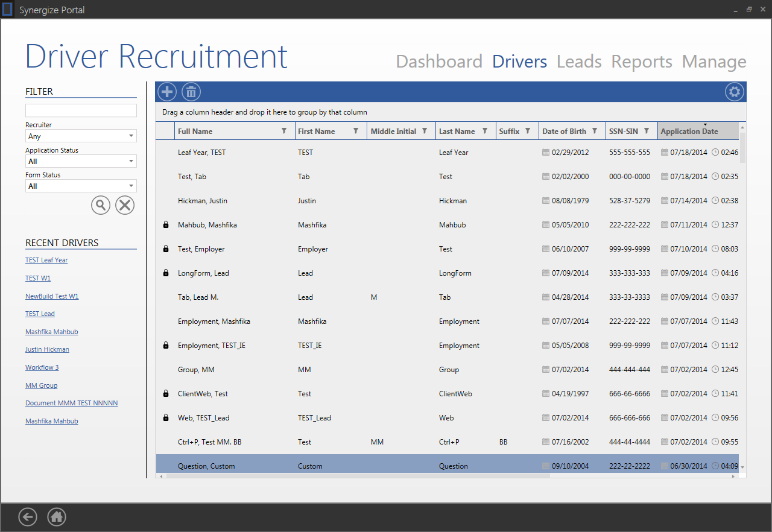
Task: Open grid settings gear icon
Action: tap(734, 92)
